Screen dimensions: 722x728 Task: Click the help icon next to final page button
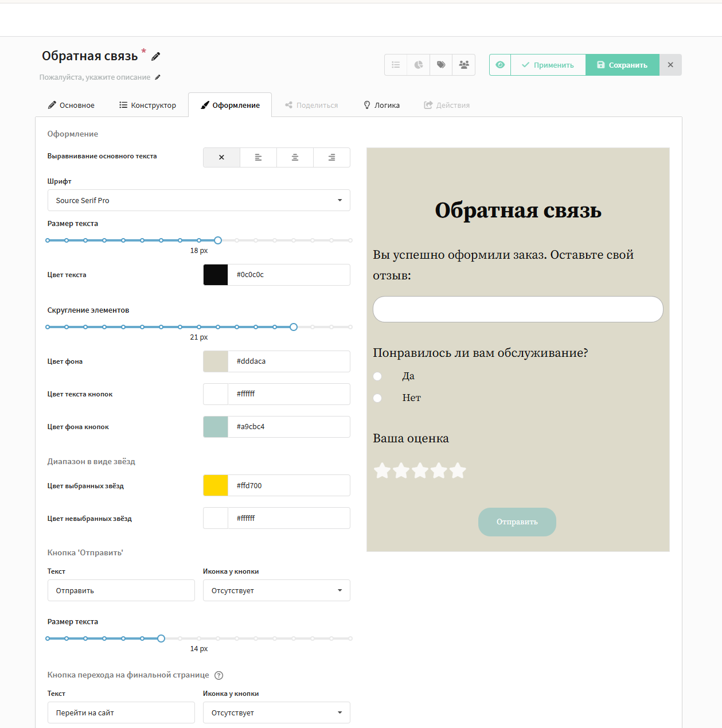tap(218, 675)
